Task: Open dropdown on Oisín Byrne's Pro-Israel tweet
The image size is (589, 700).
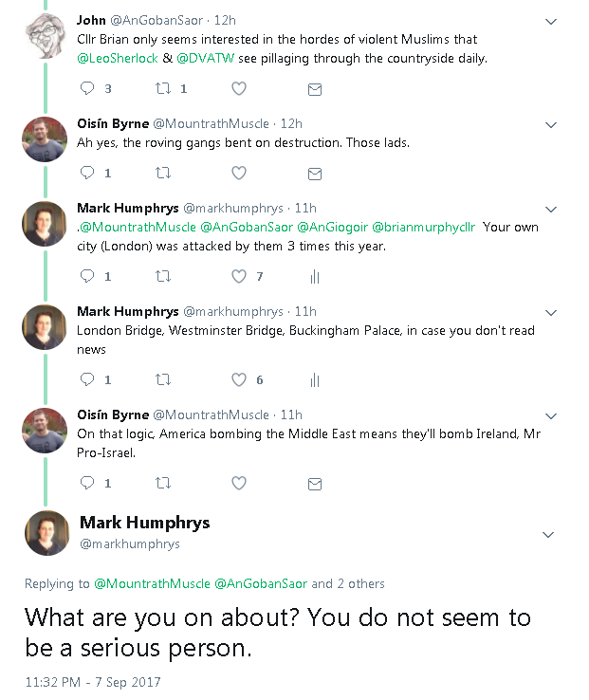Action: (550, 415)
